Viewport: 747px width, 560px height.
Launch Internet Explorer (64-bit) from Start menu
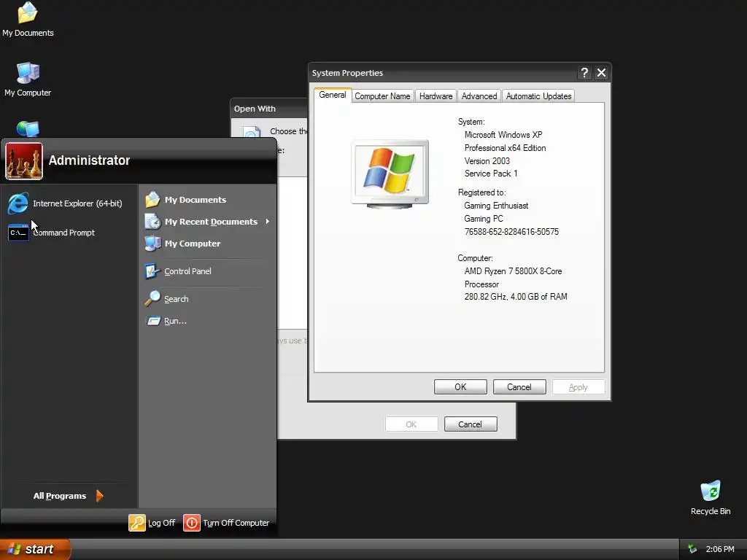tap(65, 203)
